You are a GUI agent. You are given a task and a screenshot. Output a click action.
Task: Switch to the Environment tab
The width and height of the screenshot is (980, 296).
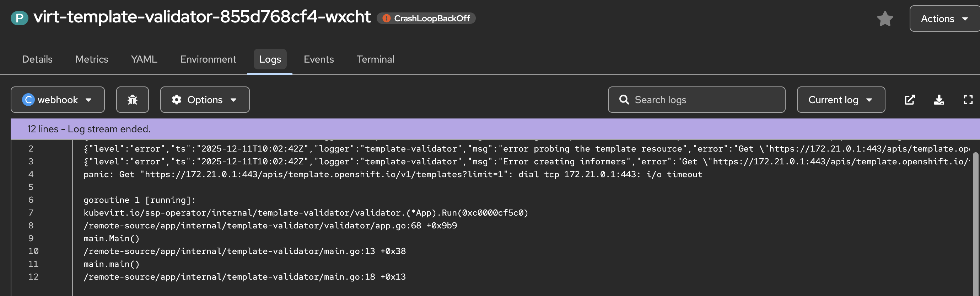(x=208, y=59)
